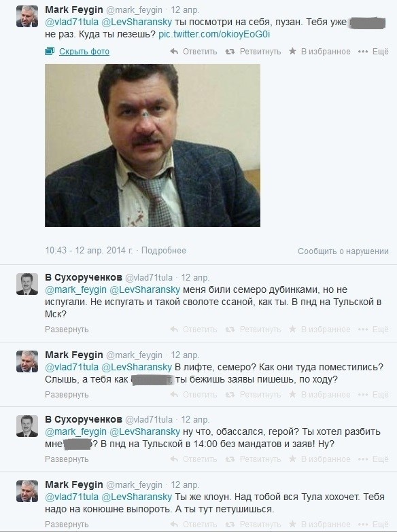Click the retweet icon on the first tweet
The image size is (397, 532).
pyautogui.click(x=230, y=52)
